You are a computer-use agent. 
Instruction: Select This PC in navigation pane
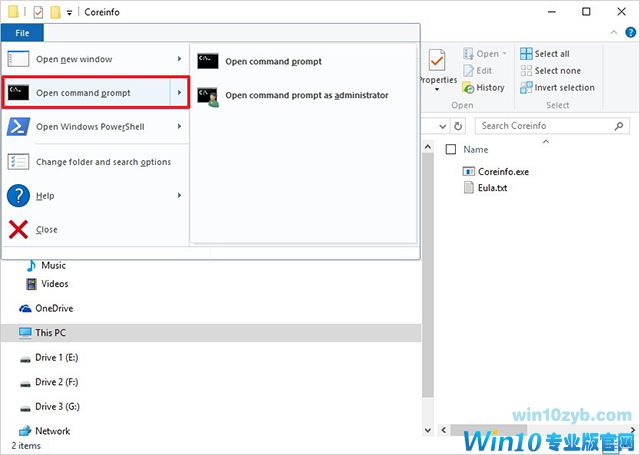click(211, 333)
